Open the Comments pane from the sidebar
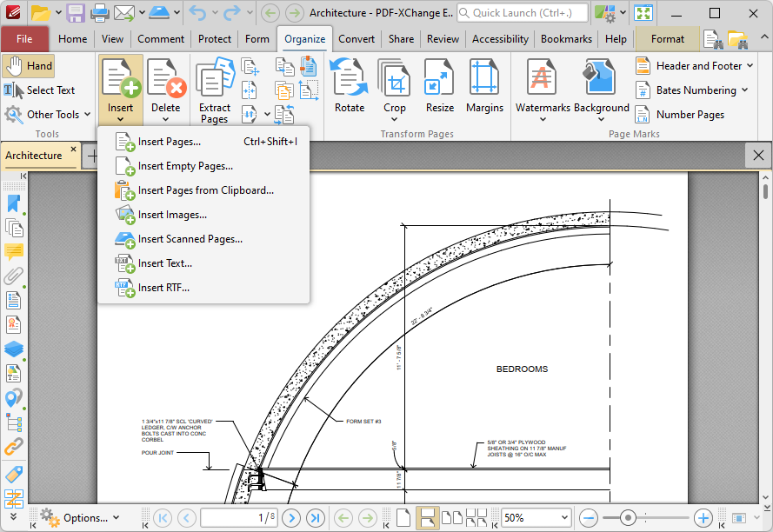This screenshot has height=532, width=773. click(14, 252)
